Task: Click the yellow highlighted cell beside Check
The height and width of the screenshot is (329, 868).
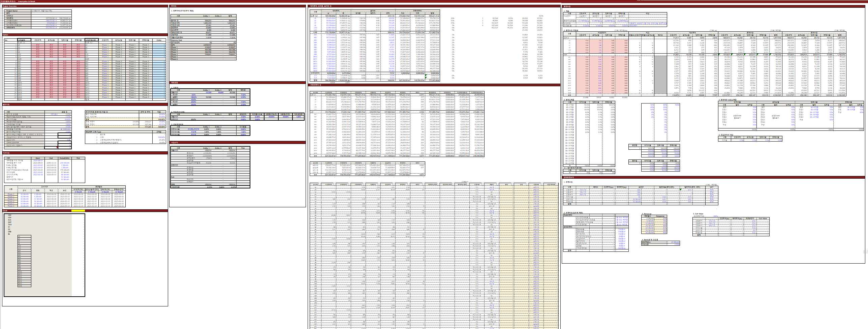Action: pyautogui.click(x=78, y=211)
